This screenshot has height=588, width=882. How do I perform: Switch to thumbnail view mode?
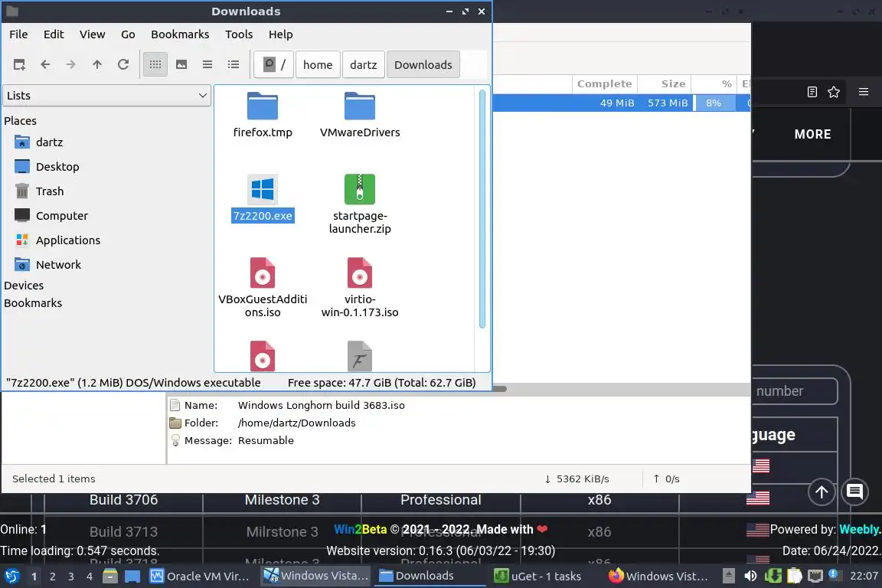pos(181,65)
